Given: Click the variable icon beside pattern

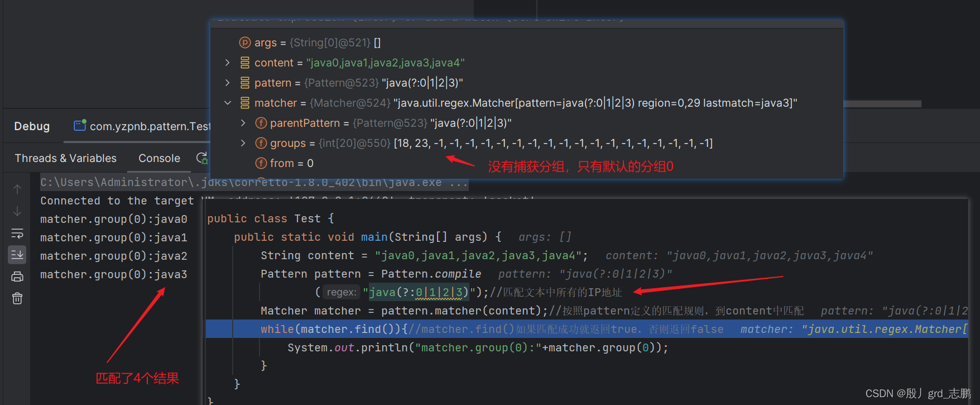Looking at the screenshot, I should [244, 83].
